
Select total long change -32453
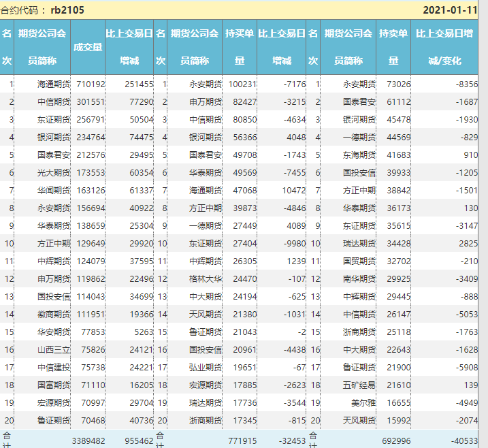pyautogui.click(x=292, y=441)
